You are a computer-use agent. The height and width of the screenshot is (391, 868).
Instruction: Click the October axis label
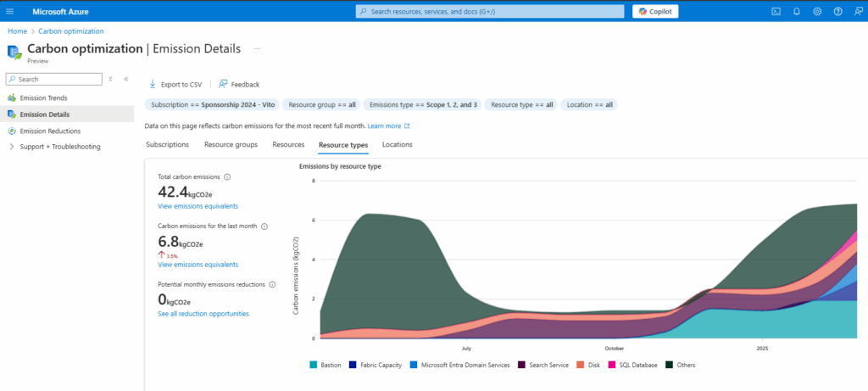(x=614, y=349)
